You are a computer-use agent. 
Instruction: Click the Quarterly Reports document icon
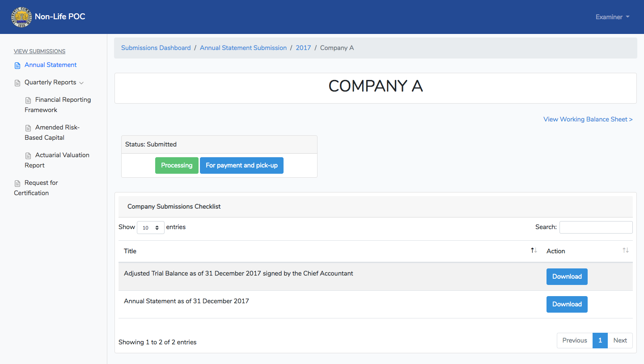pyautogui.click(x=17, y=83)
